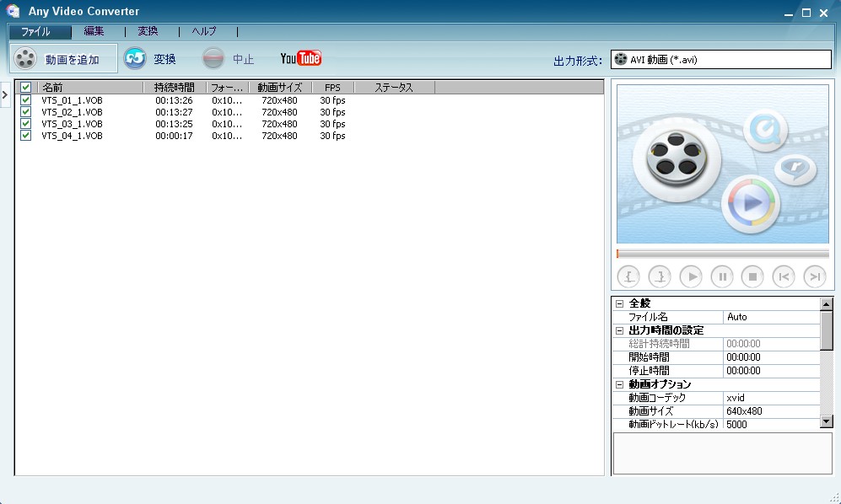
Task: Collapse the 動画オプション group
Action: 619,384
